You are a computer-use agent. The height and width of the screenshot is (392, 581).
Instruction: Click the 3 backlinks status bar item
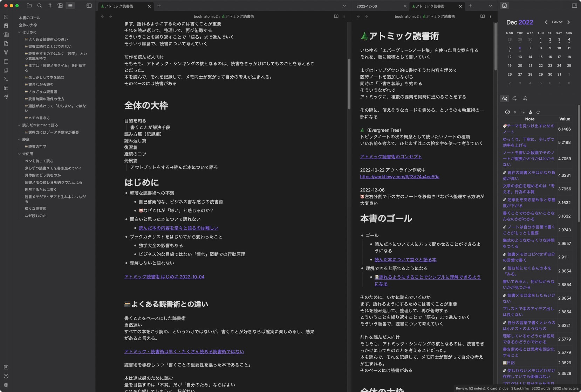(x=520, y=388)
